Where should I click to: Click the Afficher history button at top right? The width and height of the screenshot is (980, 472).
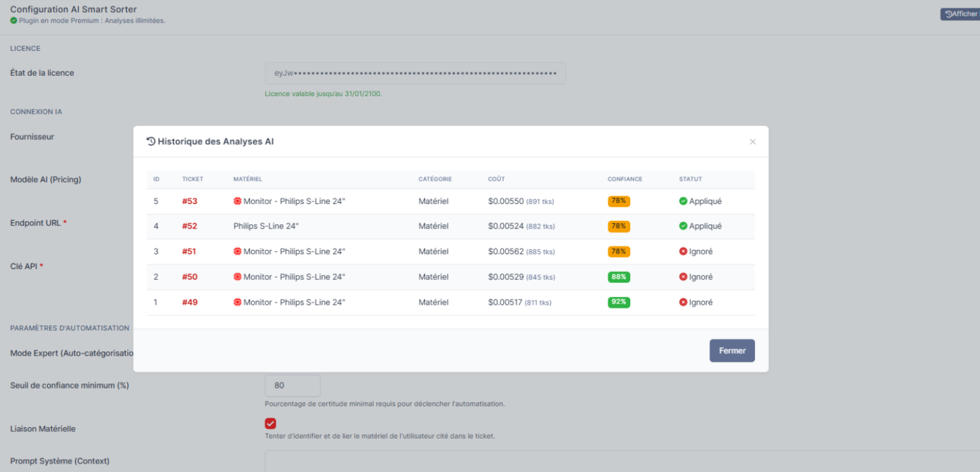click(x=961, y=14)
